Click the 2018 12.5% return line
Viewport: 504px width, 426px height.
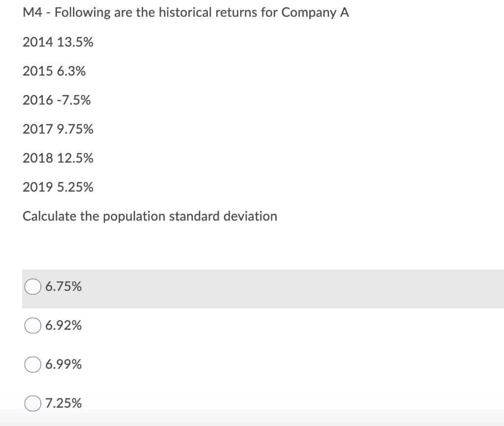pos(58,158)
